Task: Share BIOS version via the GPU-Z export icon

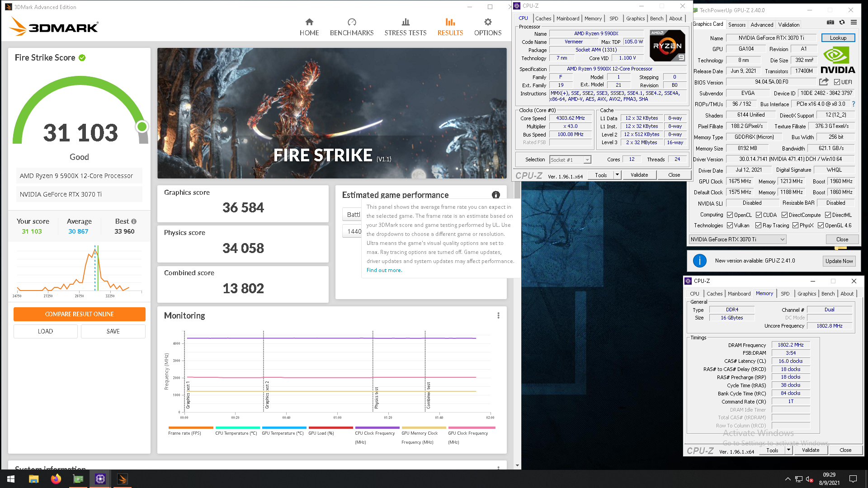Action: click(824, 82)
